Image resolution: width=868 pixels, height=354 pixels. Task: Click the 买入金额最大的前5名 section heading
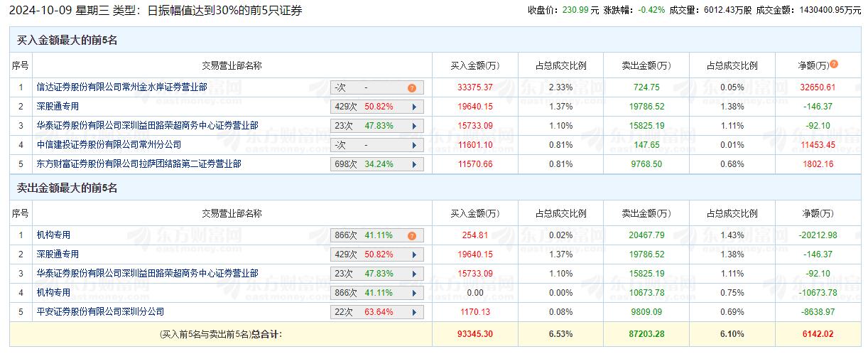pos(67,41)
